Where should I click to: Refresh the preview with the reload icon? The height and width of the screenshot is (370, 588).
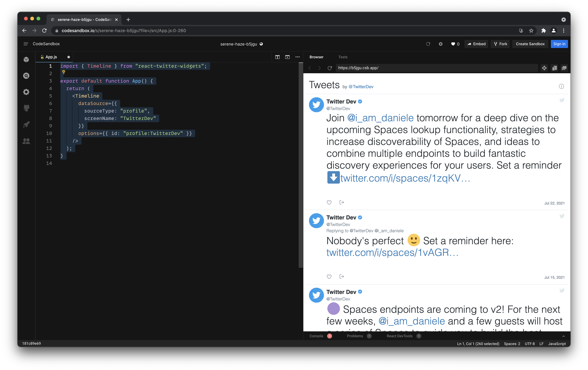pos(330,68)
